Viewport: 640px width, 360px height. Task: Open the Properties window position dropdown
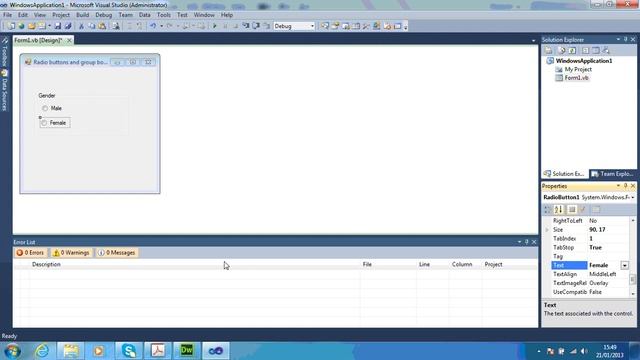click(618, 186)
